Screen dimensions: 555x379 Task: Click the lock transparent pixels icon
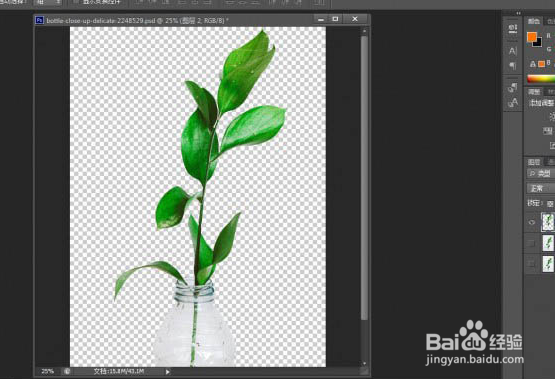pyautogui.click(x=550, y=204)
